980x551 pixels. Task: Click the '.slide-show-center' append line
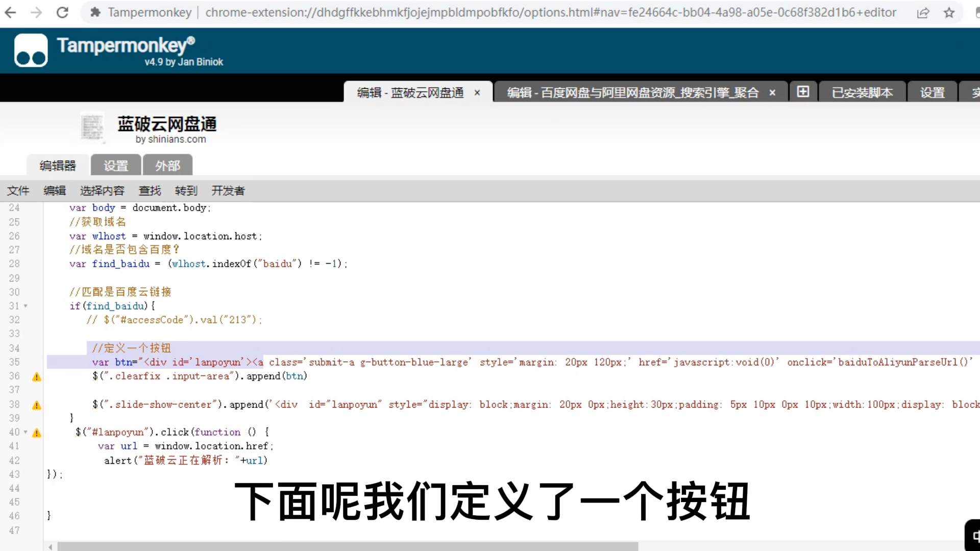click(x=535, y=405)
